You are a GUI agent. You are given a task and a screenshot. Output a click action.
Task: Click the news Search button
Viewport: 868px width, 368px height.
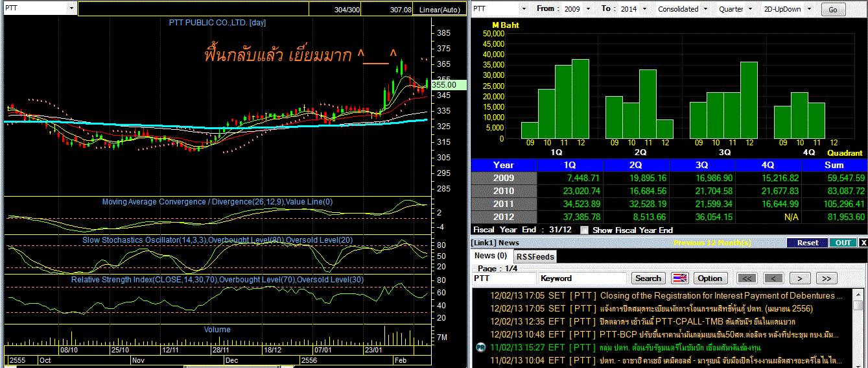648,278
